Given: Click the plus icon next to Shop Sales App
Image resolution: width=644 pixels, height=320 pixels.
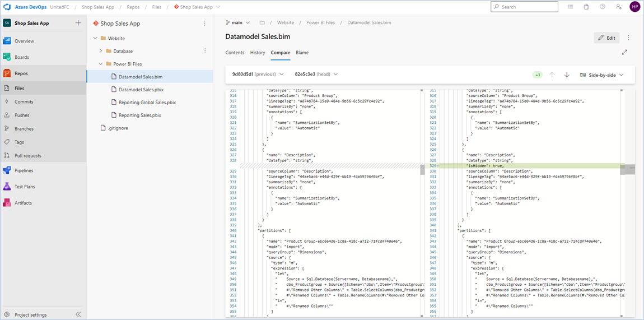Looking at the screenshot, I should [x=78, y=23].
